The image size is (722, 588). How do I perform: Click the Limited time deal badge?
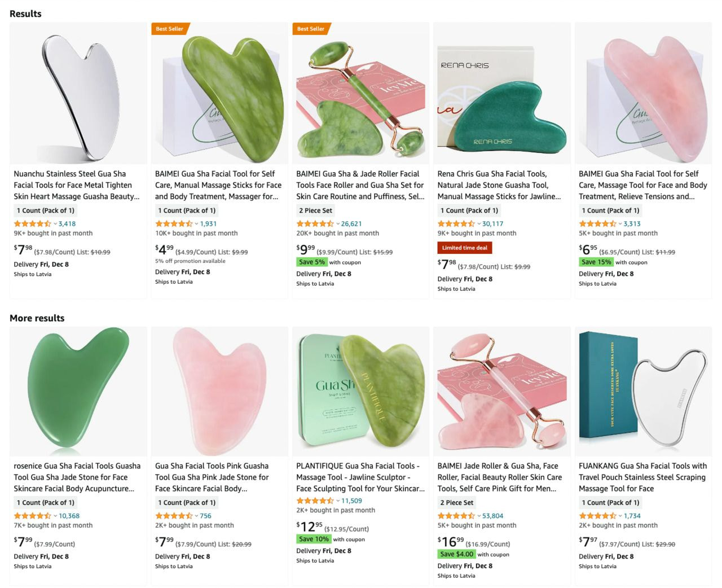pos(464,248)
